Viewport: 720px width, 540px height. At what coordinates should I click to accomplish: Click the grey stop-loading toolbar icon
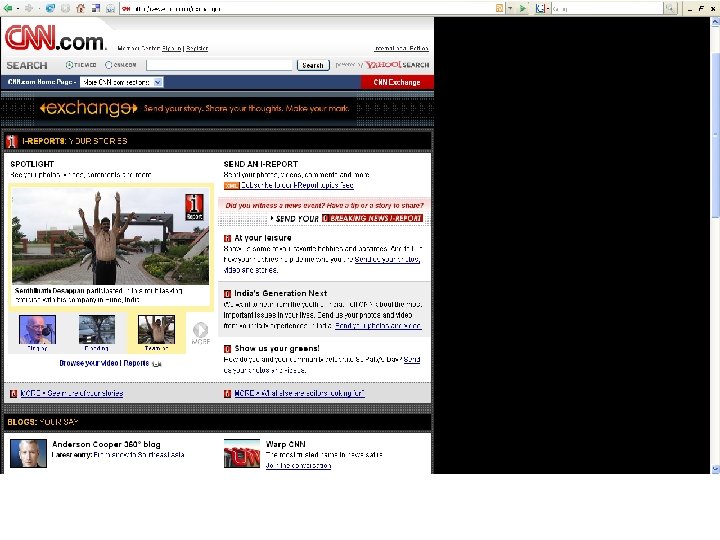[66, 8]
